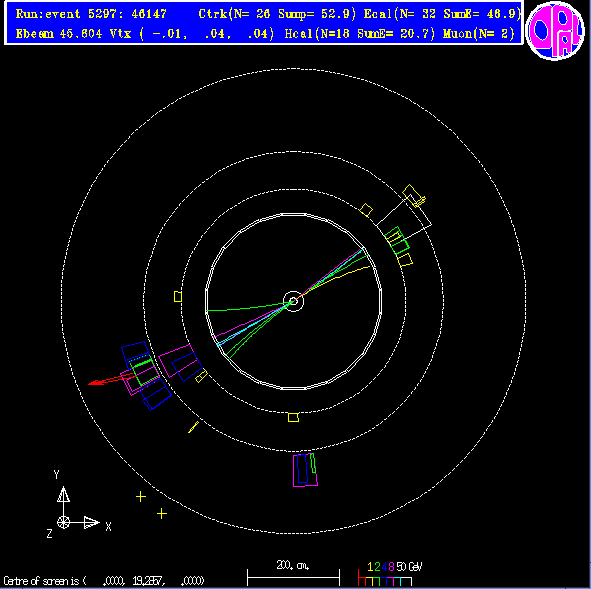Select the magenta-blue calorimeter cluster at bottom

(x=305, y=470)
